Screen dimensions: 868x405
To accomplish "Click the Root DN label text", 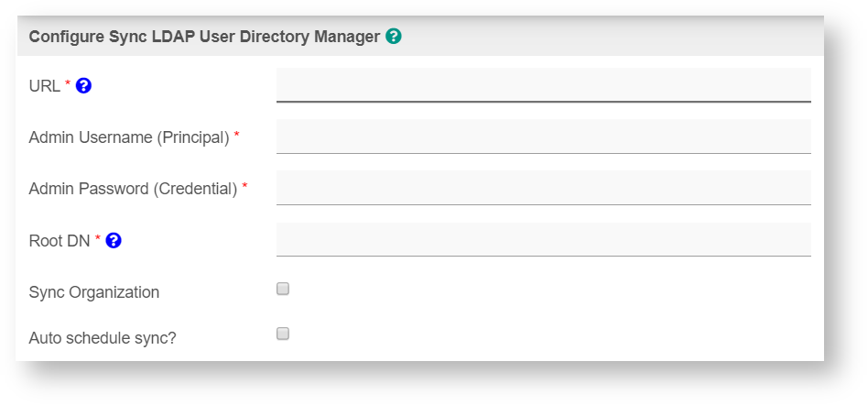I will [60, 241].
